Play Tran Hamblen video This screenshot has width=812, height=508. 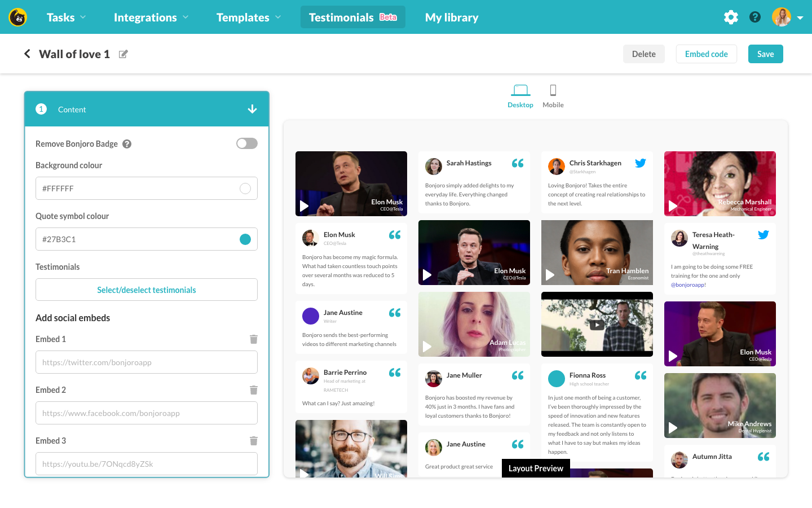550,275
